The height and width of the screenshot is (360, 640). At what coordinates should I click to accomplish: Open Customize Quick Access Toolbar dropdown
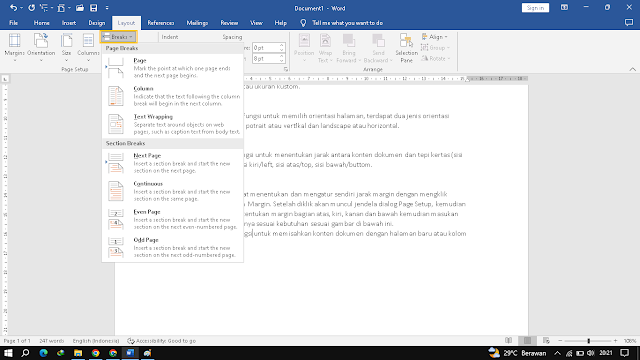click(107, 8)
